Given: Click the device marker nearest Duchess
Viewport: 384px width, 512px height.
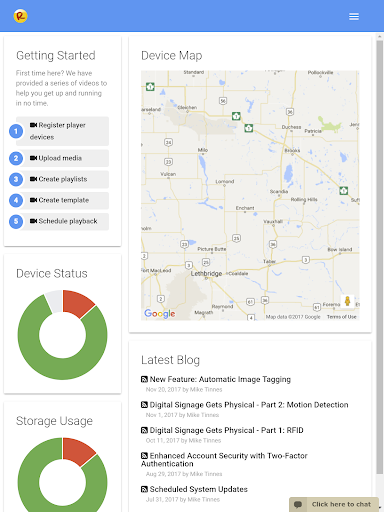Looking at the screenshot, I should point(248,128).
